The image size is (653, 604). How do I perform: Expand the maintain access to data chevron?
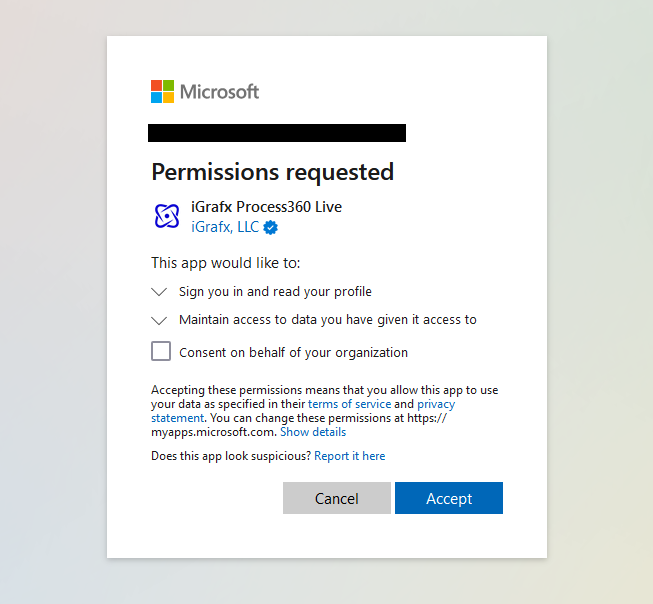point(159,320)
